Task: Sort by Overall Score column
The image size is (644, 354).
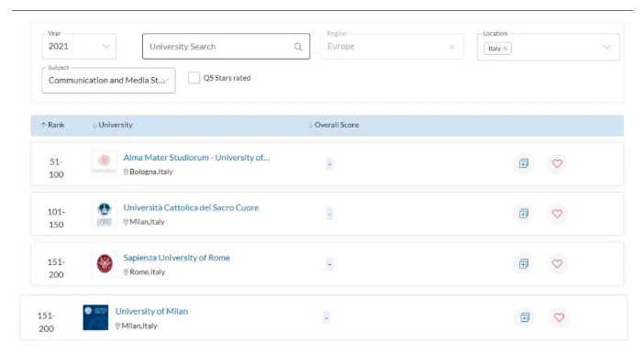Action: [x=333, y=125]
